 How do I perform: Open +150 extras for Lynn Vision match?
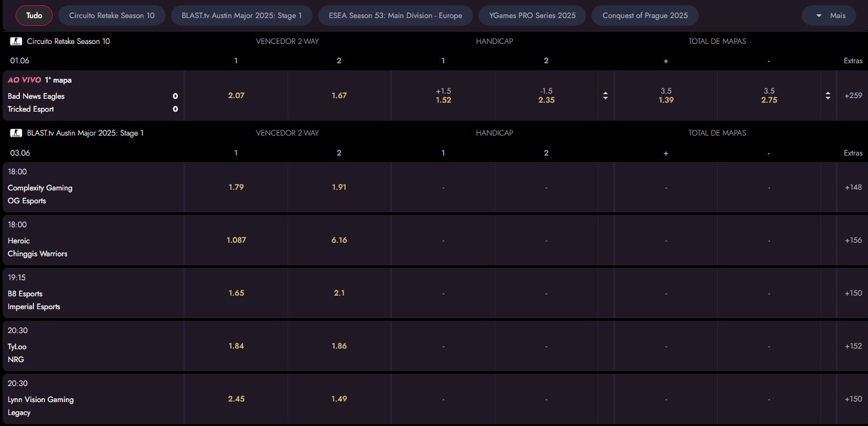point(853,399)
